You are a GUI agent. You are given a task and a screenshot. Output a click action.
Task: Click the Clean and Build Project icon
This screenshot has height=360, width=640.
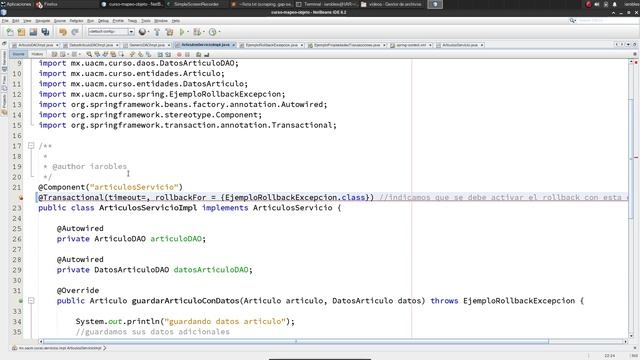coord(169,32)
